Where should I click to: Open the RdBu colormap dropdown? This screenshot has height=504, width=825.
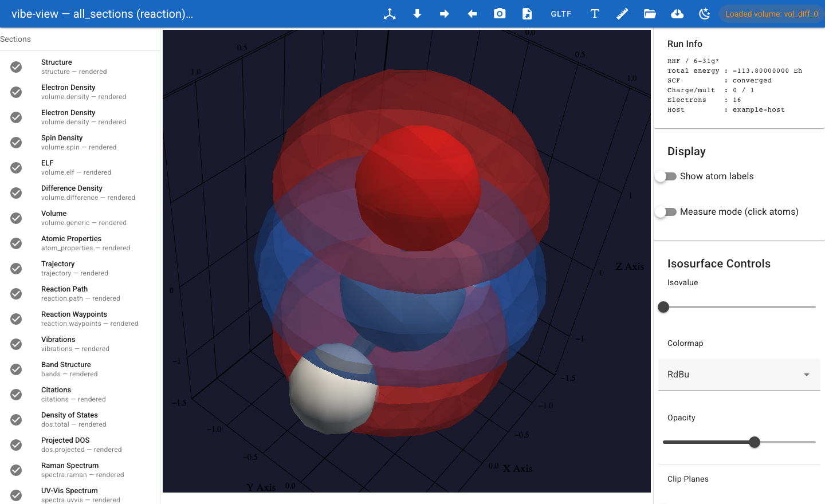pyautogui.click(x=739, y=375)
